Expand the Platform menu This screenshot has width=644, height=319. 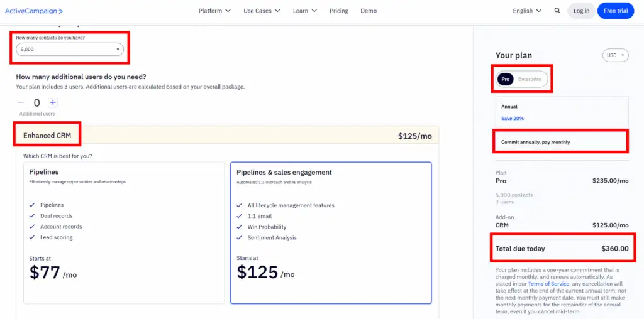pos(214,11)
